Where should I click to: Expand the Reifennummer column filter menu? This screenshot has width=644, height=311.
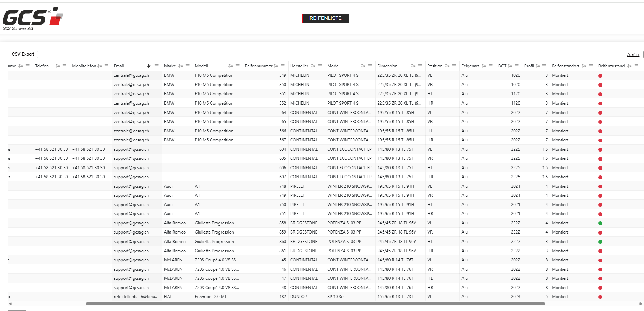(283, 66)
